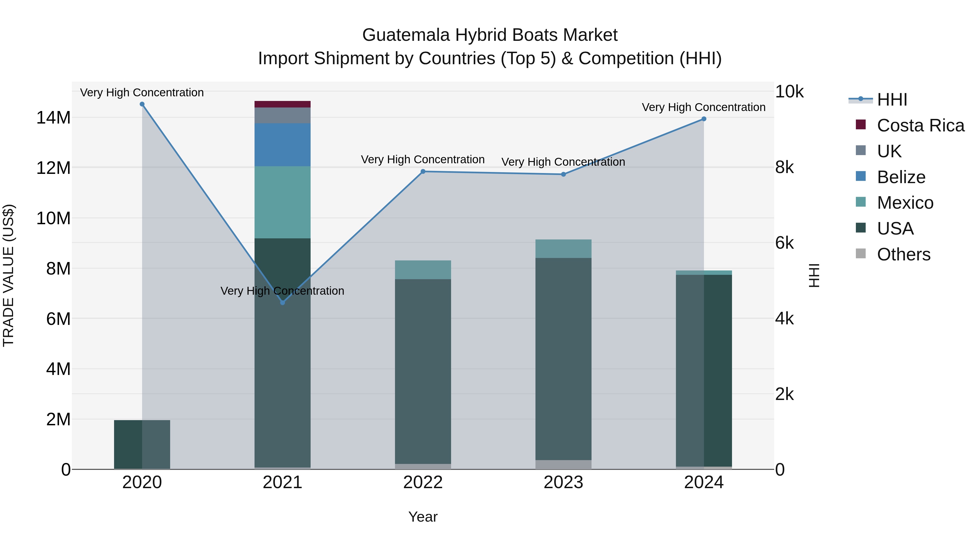Select the 2021 Costa Rica bar segment
This screenshot has width=980, height=551.
pyautogui.click(x=282, y=104)
